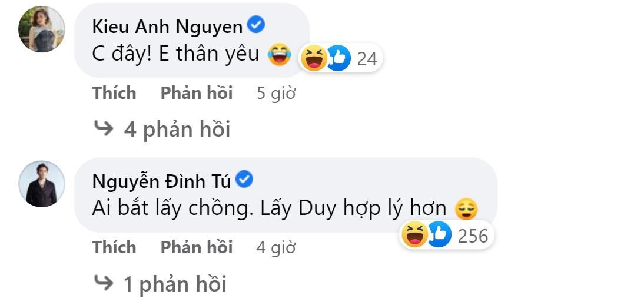Reply to Kieu Anh Nguyen via Phản hồi
Screen dimensions: 644x308
(197, 93)
